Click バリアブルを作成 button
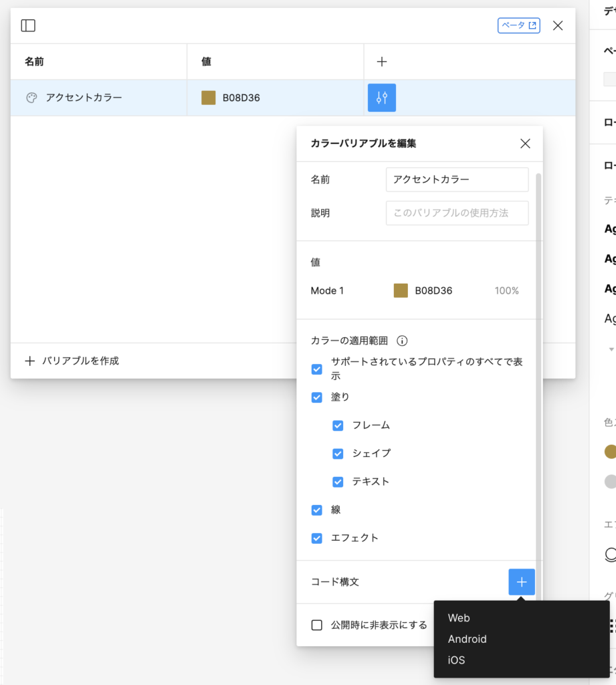Image resolution: width=616 pixels, height=685 pixels. 72,361
